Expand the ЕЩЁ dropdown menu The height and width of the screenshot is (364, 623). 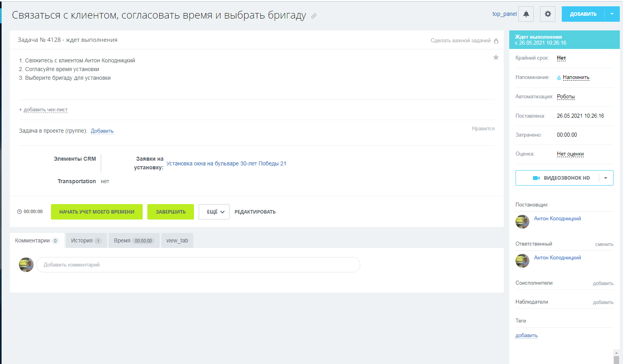214,212
